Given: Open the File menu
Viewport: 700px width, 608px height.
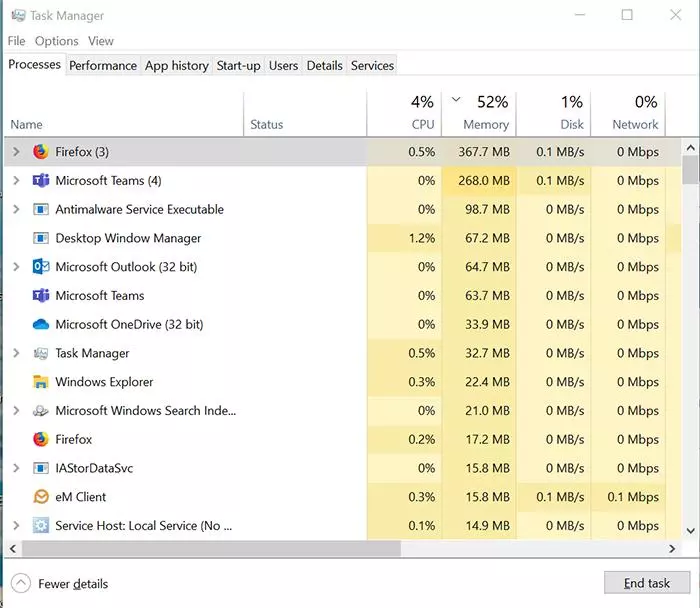Looking at the screenshot, I should tap(17, 41).
